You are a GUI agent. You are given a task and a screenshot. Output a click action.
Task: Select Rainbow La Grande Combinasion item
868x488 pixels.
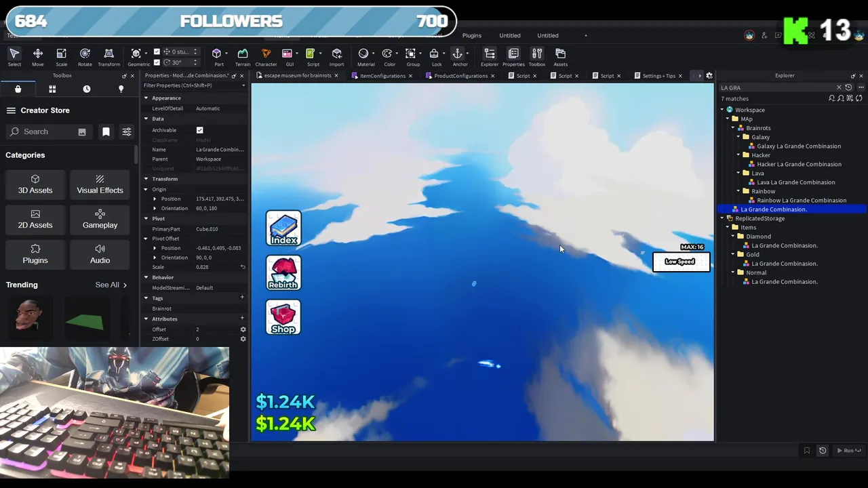click(x=802, y=200)
